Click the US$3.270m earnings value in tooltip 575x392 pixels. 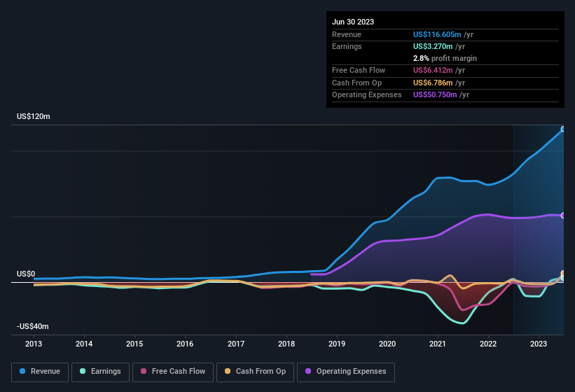tap(434, 46)
